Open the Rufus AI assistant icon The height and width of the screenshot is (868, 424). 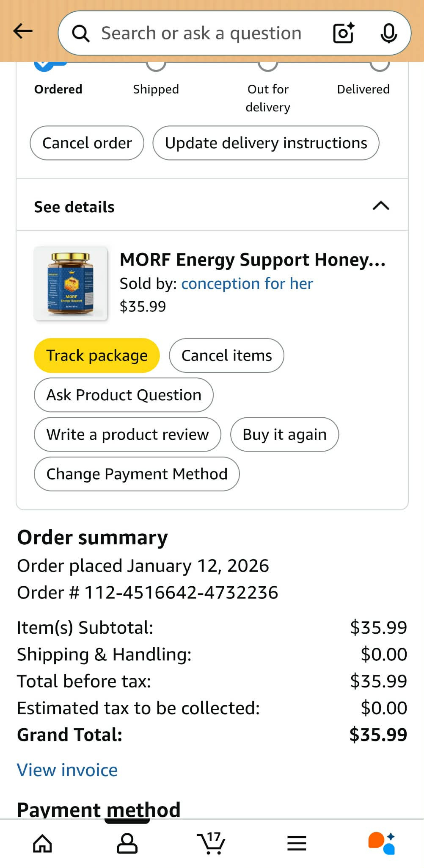[382, 843]
